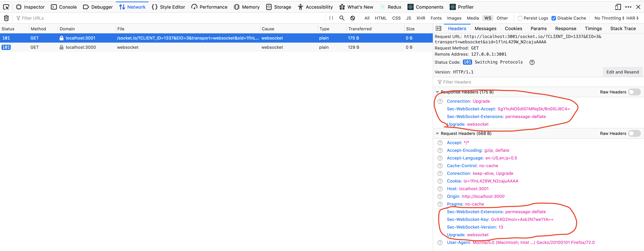This screenshot has width=644, height=251.
Task: Click the help icon beside the Host header
Action: [440, 189]
